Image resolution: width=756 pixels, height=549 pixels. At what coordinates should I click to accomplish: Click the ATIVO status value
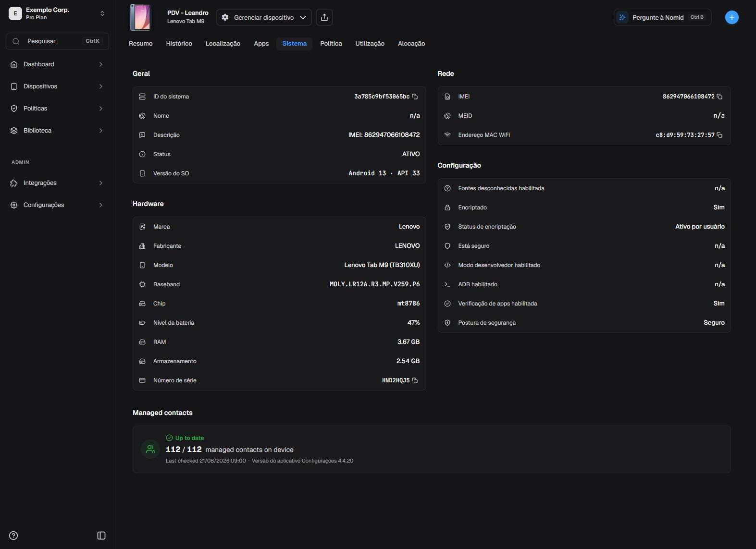coord(411,154)
